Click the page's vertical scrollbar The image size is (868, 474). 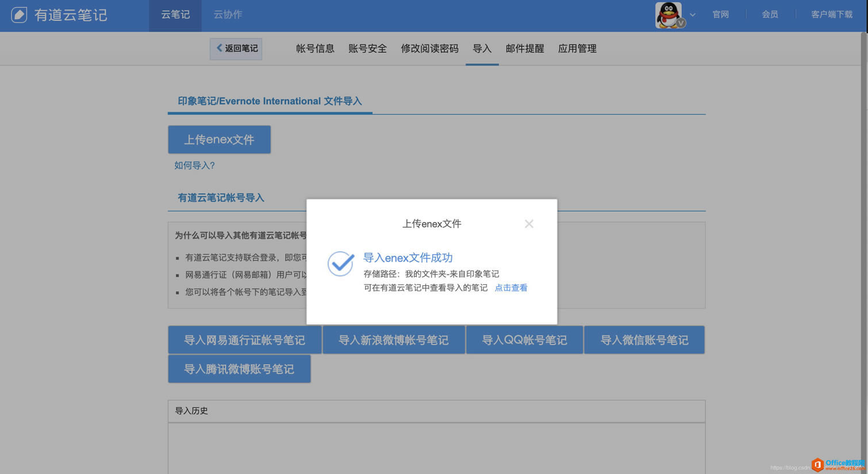click(863, 230)
